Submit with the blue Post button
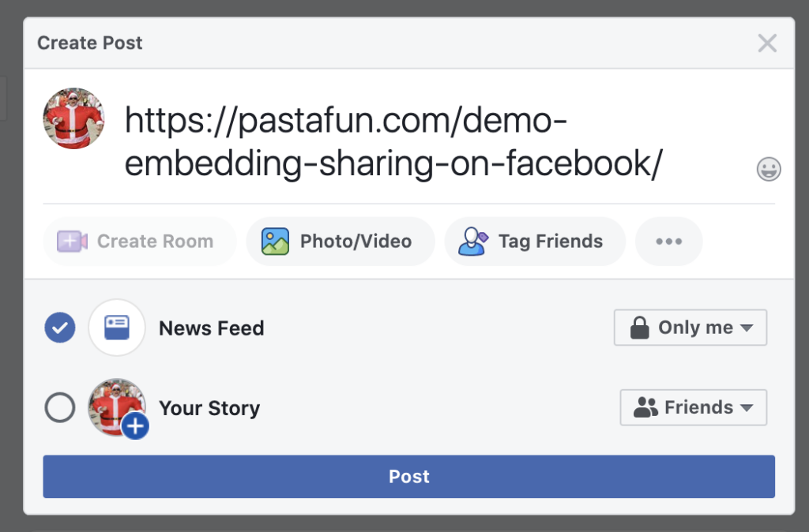The width and height of the screenshot is (809, 532). click(408, 476)
